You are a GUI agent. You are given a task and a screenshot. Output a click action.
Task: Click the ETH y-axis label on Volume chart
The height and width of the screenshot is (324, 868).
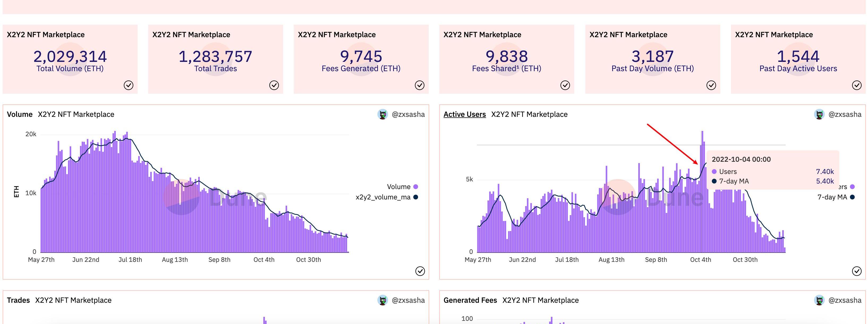coord(16,191)
